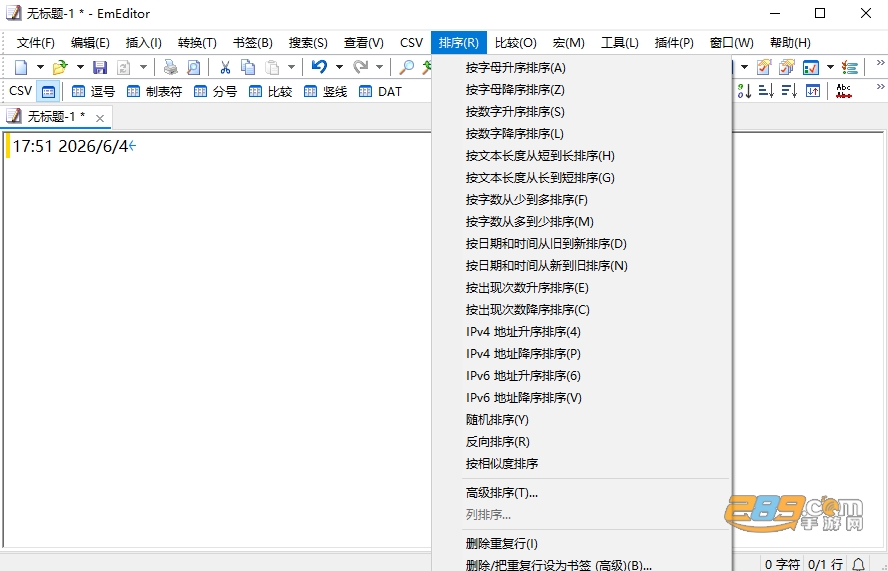
Task: Click the Abc remove duplicate lines icon
Action: point(844,91)
